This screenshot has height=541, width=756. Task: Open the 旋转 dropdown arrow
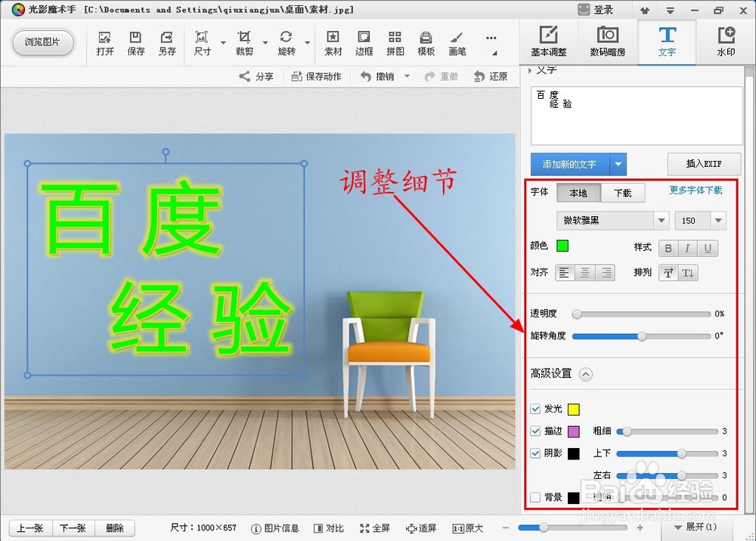click(307, 43)
